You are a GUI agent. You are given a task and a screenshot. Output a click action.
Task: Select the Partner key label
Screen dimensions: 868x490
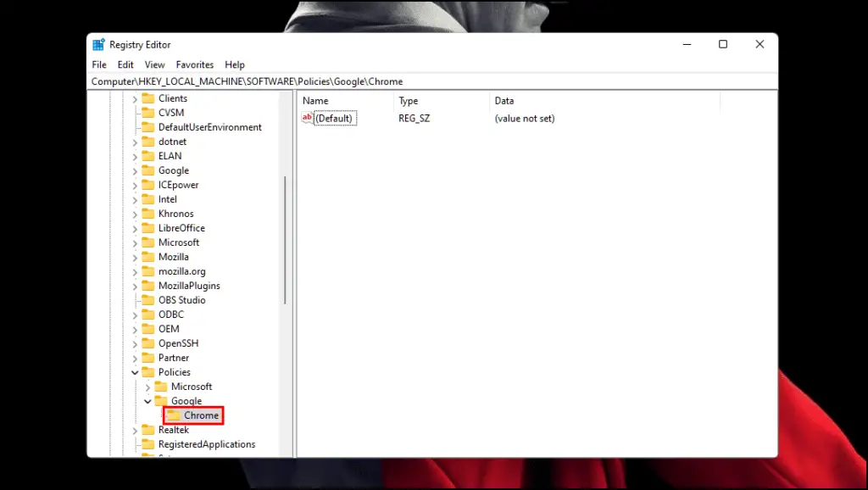(x=174, y=358)
